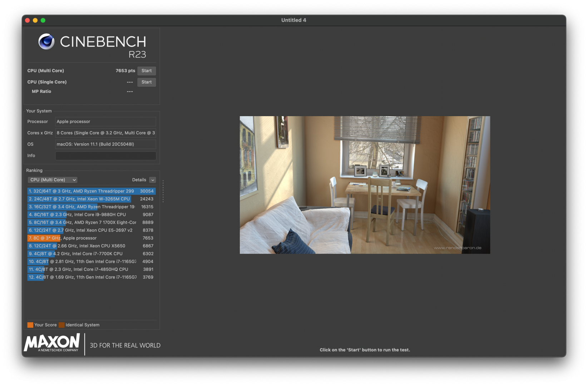The width and height of the screenshot is (588, 386).
Task: Open the CPU (Multi Core) ranking dropdown
Action: point(53,180)
